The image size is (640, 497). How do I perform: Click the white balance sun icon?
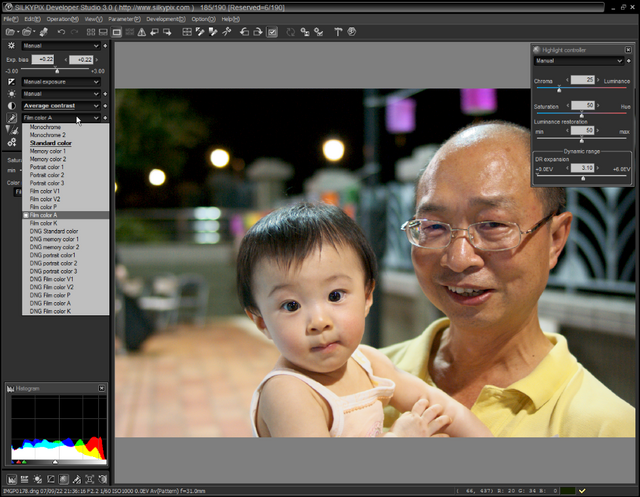tap(11, 46)
